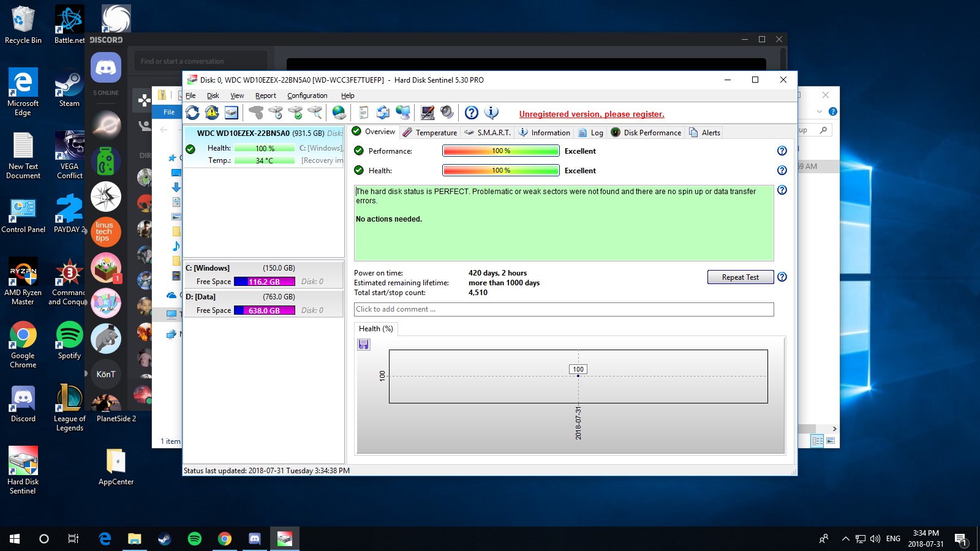Open the Windows Start menu
This screenshot has height=551, width=980.
(x=15, y=539)
